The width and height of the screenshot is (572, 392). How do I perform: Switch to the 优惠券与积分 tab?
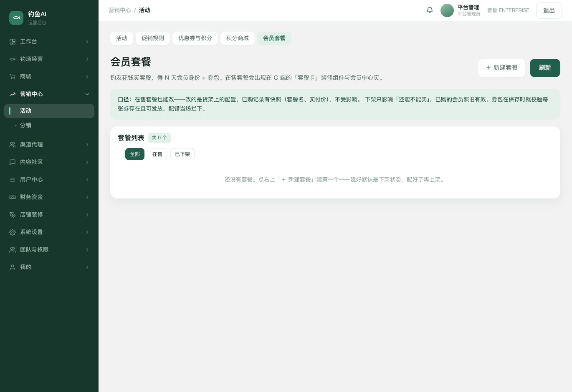pos(195,38)
